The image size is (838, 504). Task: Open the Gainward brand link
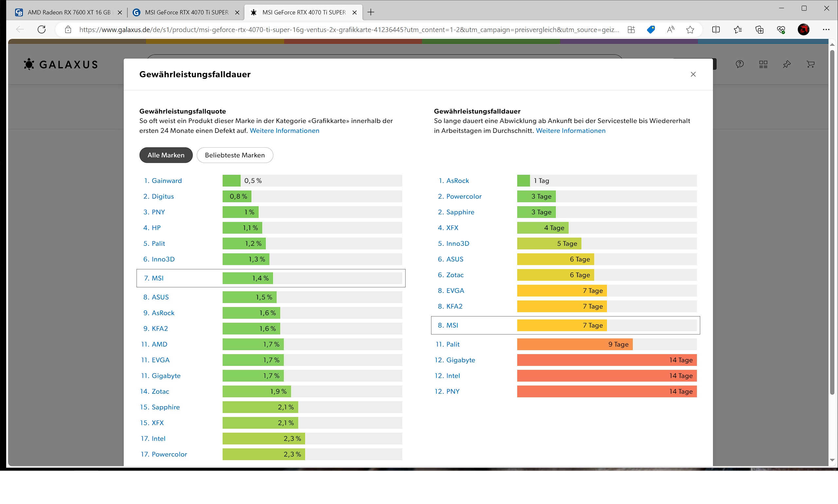point(166,181)
